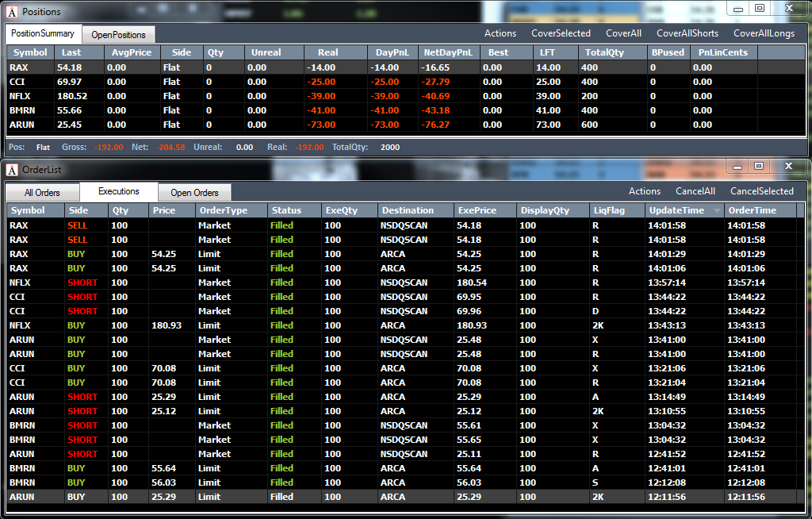812x519 pixels.
Task: Click the Positions window app icon
Action: pyautogui.click(x=13, y=12)
